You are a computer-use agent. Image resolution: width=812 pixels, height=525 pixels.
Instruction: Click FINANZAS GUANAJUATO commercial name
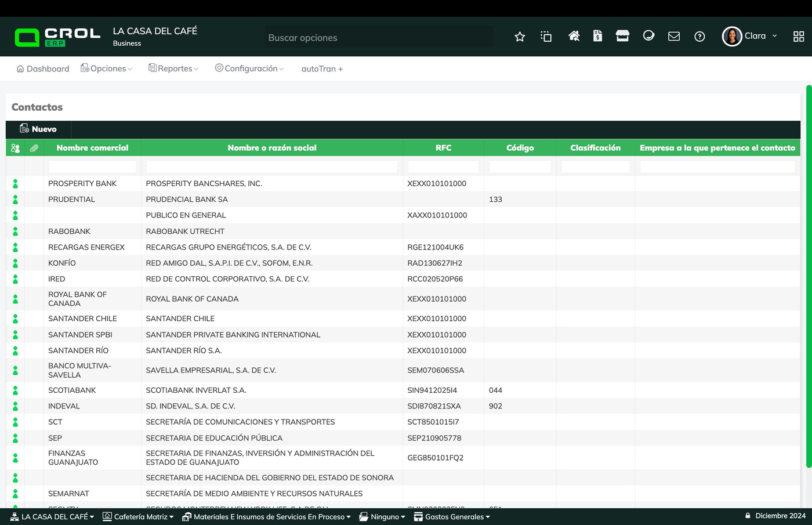click(73, 458)
